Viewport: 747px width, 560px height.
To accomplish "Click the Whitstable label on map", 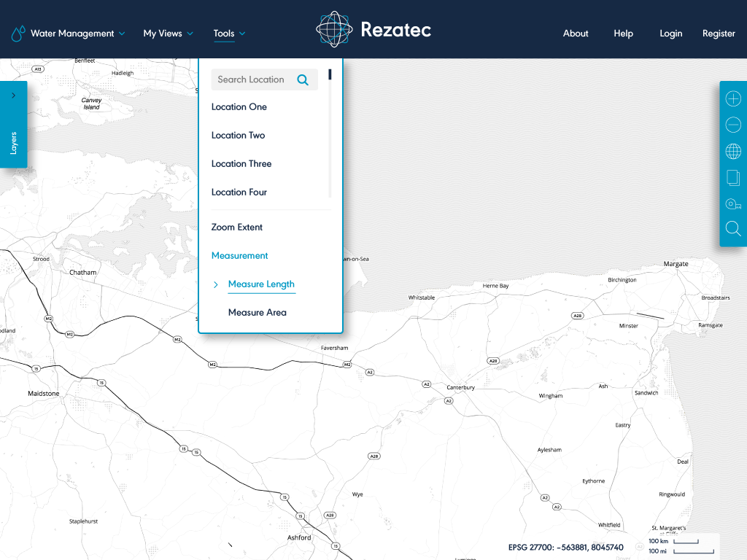I will [x=421, y=297].
